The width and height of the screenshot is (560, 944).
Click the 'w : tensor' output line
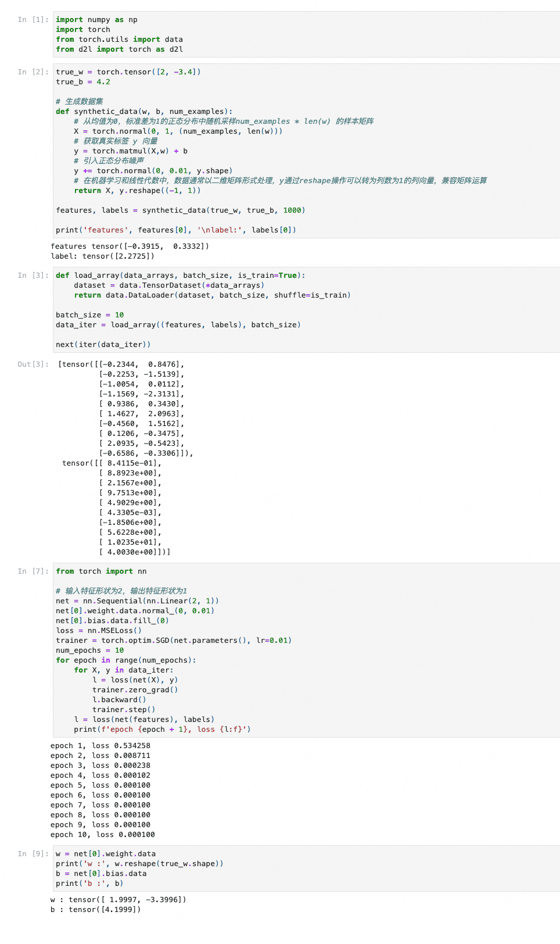click(x=119, y=900)
